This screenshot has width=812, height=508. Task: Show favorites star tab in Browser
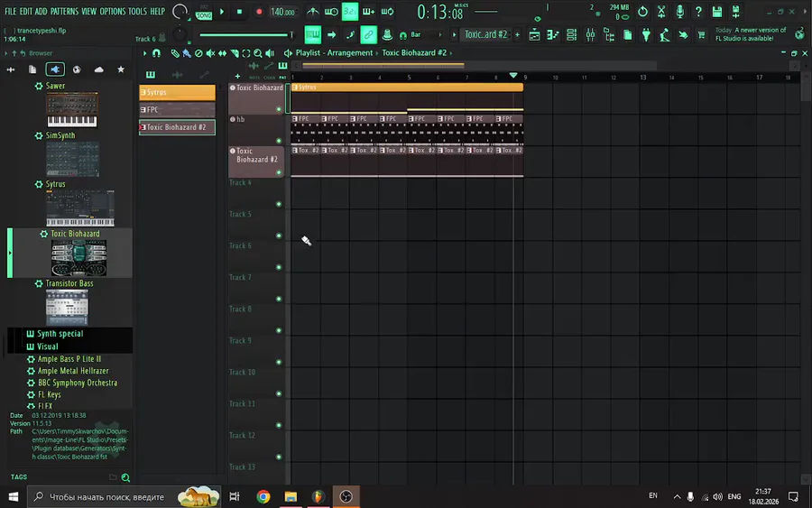pyautogui.click(x=121, y=69)
